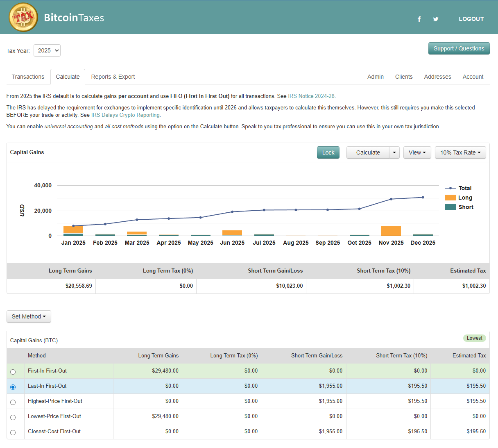The height and width of the screenshot is (448, 498).
Task: Click the Support / Questions button
Action: coord(459,48)
